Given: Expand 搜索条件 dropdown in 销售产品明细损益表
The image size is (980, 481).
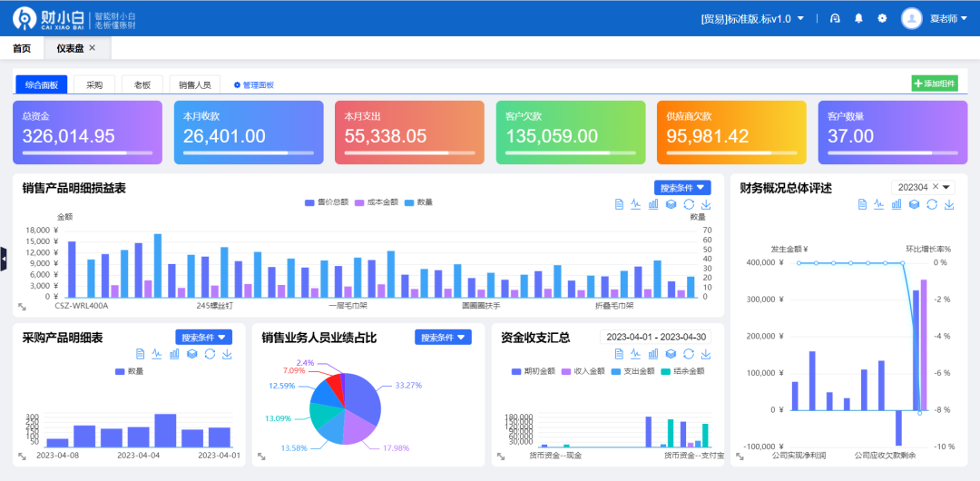Looking at the screenshot, I should 682,188.
